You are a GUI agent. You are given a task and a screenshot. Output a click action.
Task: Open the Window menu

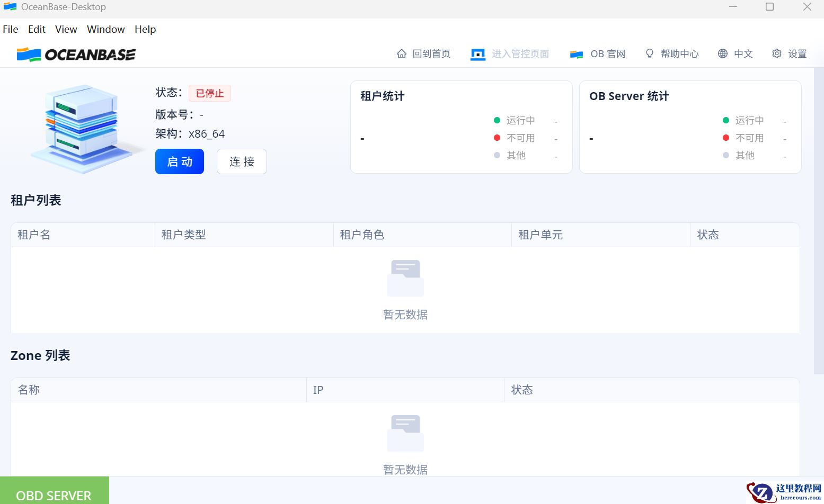coord(106,29)
